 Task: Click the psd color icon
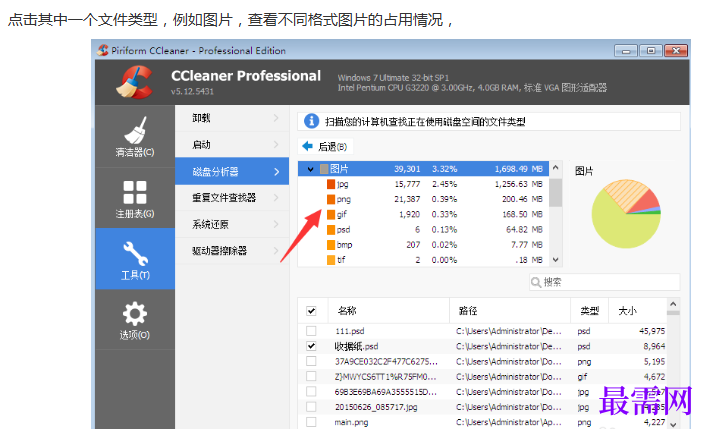[x=331, y=229]
